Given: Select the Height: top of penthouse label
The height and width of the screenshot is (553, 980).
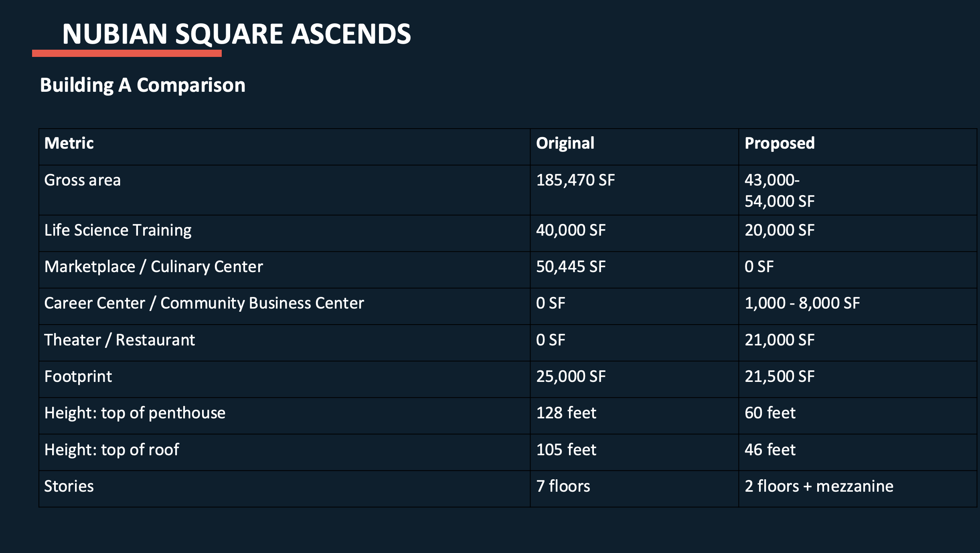Looking at the screenshot, I should pyautogui.click(x=135, y=413).
